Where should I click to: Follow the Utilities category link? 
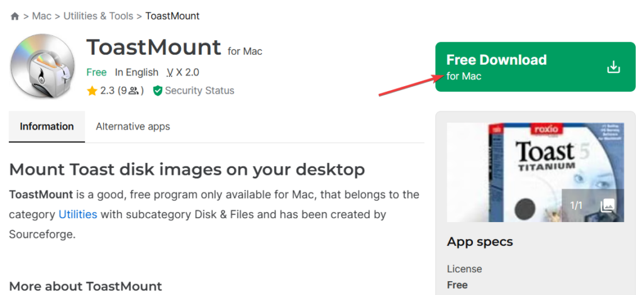pyautogui.click(x=78, y=214)
